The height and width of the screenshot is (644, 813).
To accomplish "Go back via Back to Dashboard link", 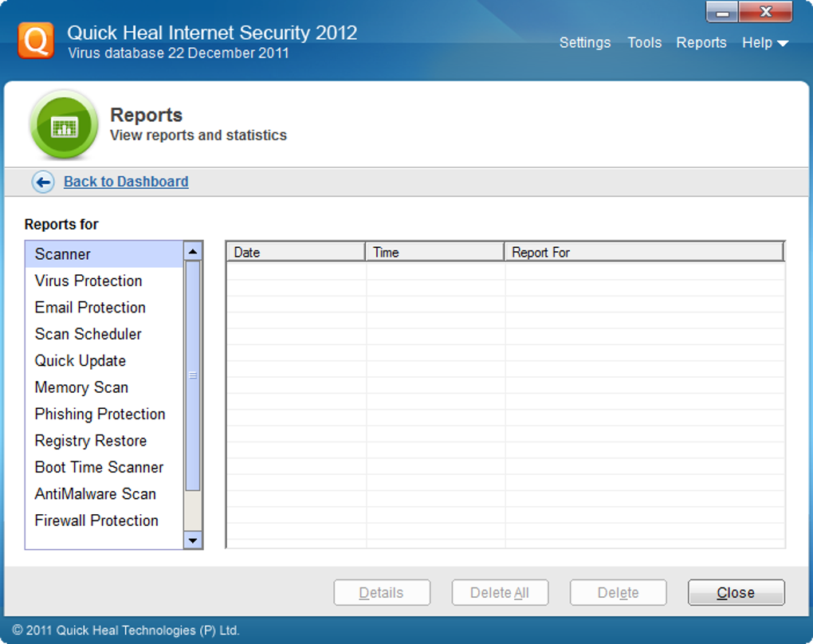I will pyautogui.click(x=126, y=182).
